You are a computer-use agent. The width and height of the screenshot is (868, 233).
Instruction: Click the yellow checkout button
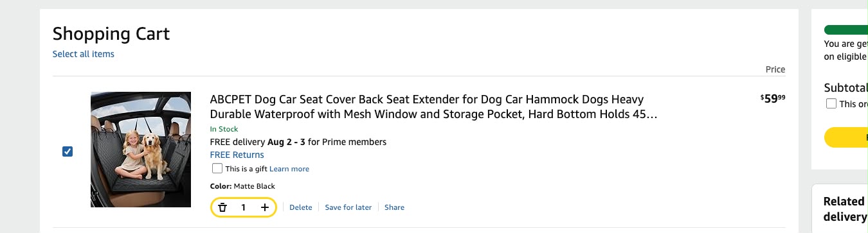pyautogui.click(x=846, y=137)
